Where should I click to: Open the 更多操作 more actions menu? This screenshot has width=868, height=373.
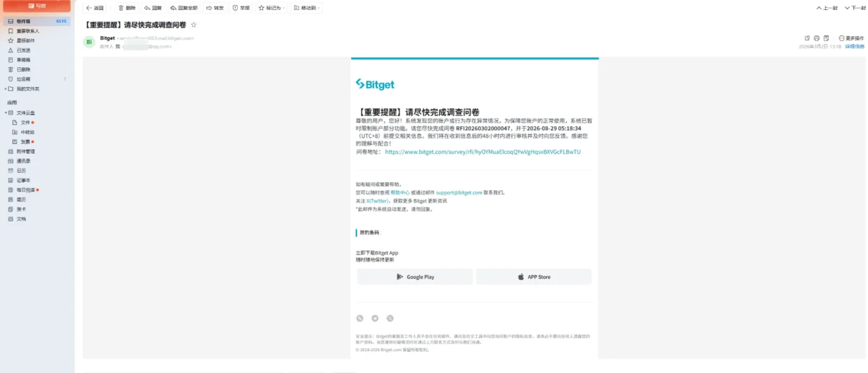pyautogui.click(x=851, y=39)
